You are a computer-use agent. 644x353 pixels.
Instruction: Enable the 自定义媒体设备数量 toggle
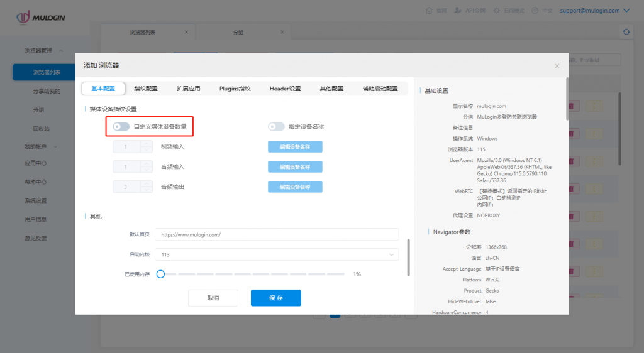tap(121, 127)
